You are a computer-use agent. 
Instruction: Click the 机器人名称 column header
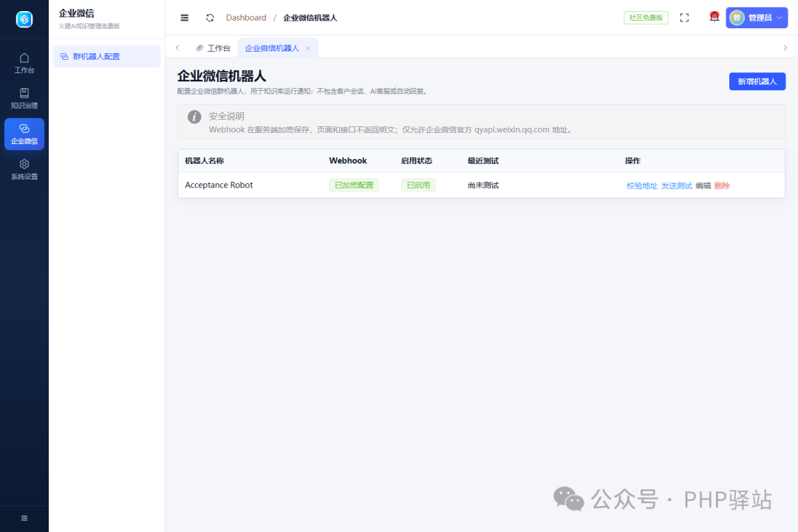point(205,161)
